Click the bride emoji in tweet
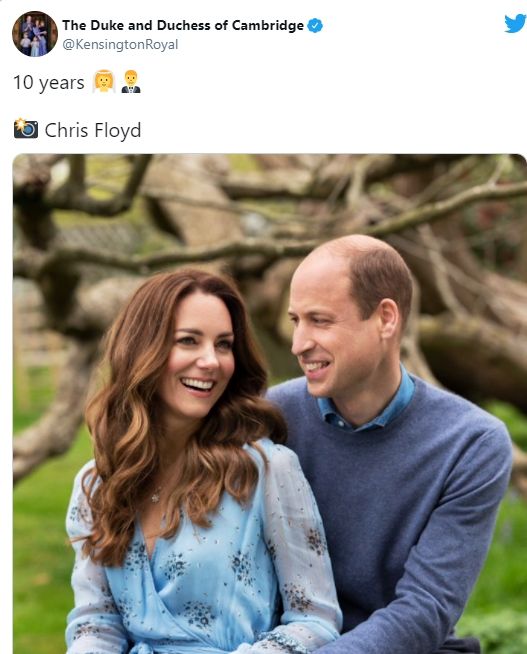 104,81
